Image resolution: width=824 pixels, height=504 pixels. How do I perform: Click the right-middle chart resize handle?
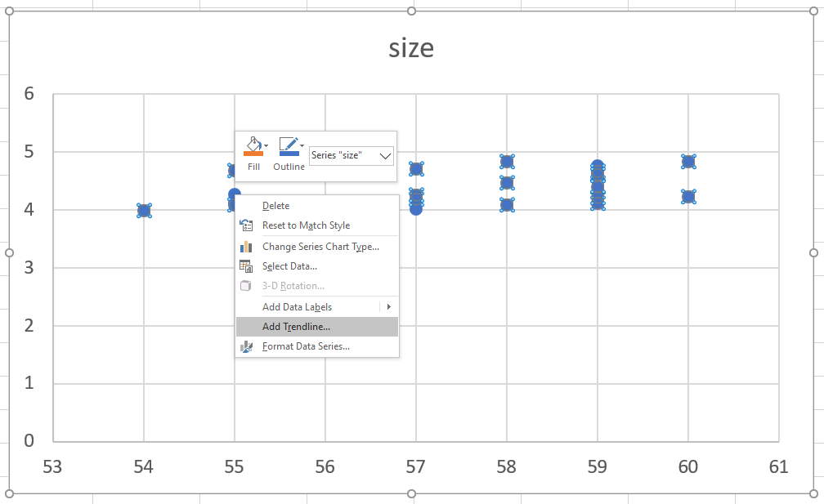813,252
